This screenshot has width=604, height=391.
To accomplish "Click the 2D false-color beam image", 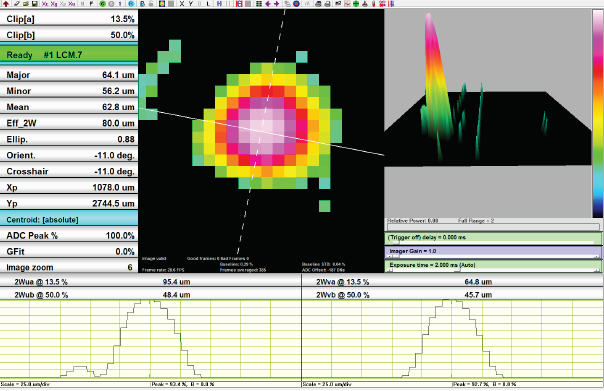I will click(261, 141).
